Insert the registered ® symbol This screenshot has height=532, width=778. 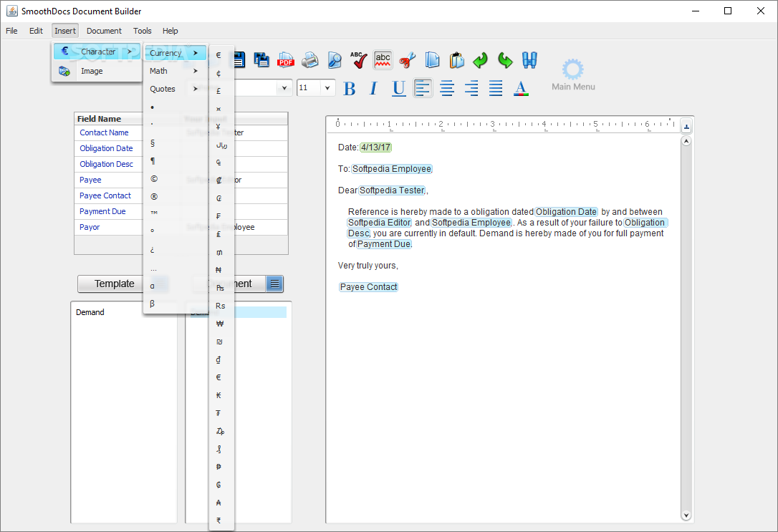tap(154, 196)
